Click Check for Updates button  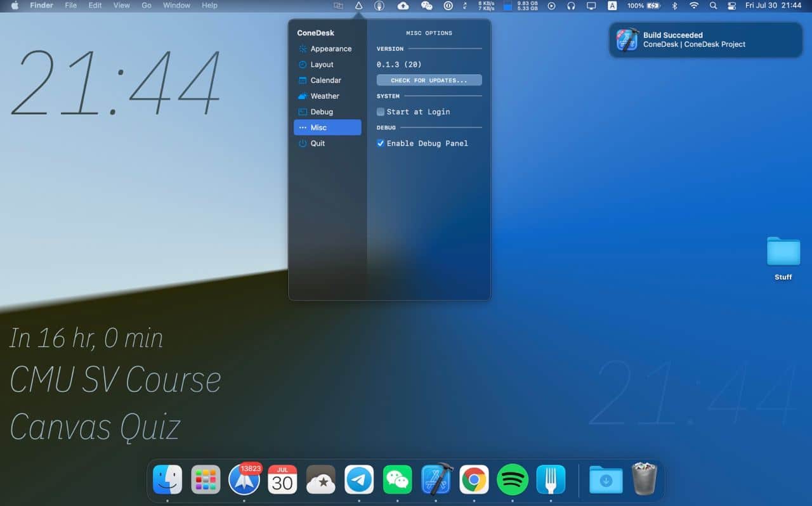coord(429,81)
